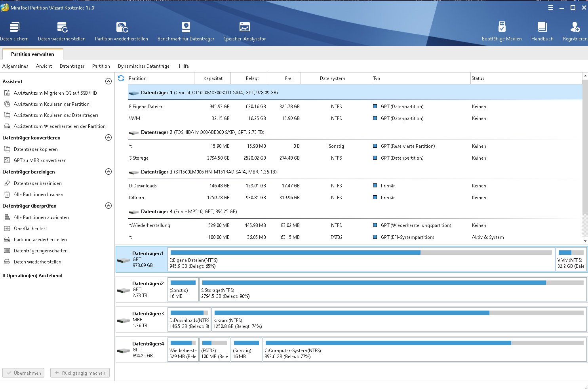
Task: Select Alle Partitionen ausrichten
Action: click(x=41, y=217)
